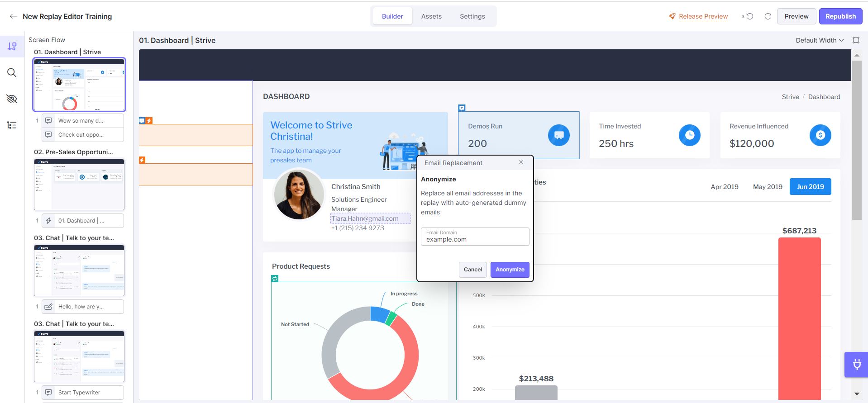The height and width of the screenshot is (403, 868).
Task: Click the edit icon of 'Hello, how are y...' step
Action: (48, 307)
